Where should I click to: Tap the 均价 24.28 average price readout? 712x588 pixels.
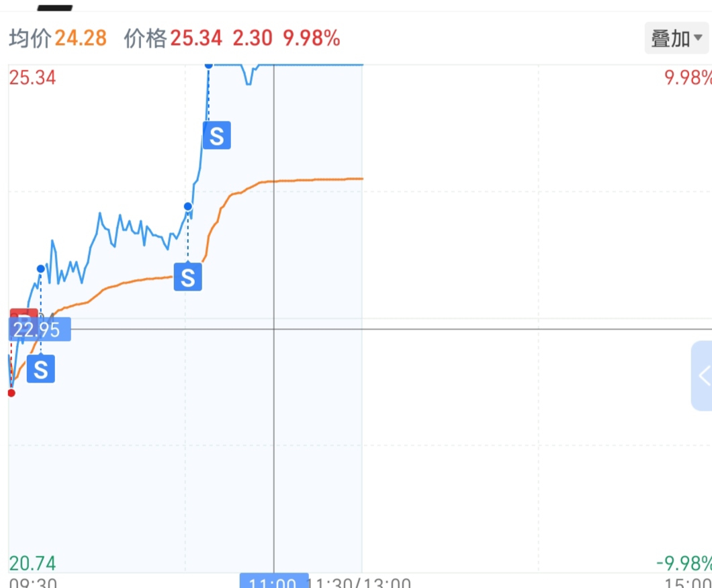(x=58, y=38)
